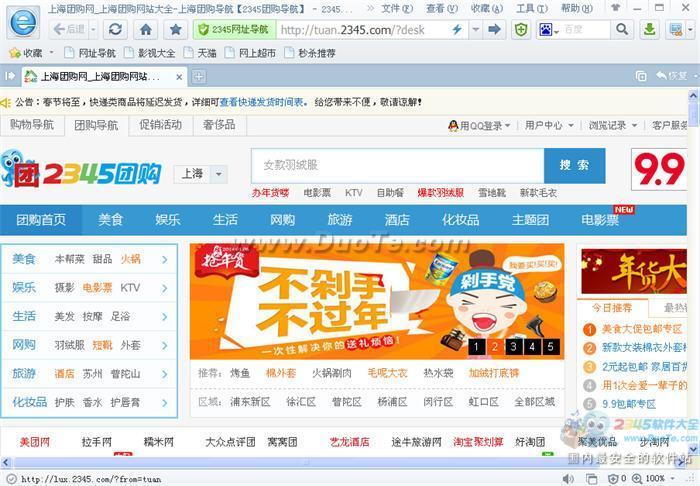Image resolution: width=700 pixels, height=486 pixels.
Task: Open the back history dropdown arrow
Action: pos(93,30)
